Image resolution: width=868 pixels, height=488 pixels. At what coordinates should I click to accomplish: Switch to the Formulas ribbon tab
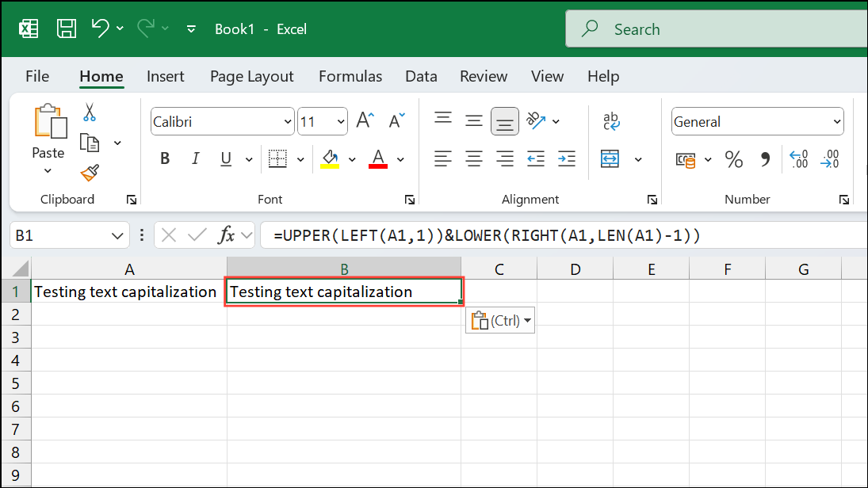click(x=350, y=76)
